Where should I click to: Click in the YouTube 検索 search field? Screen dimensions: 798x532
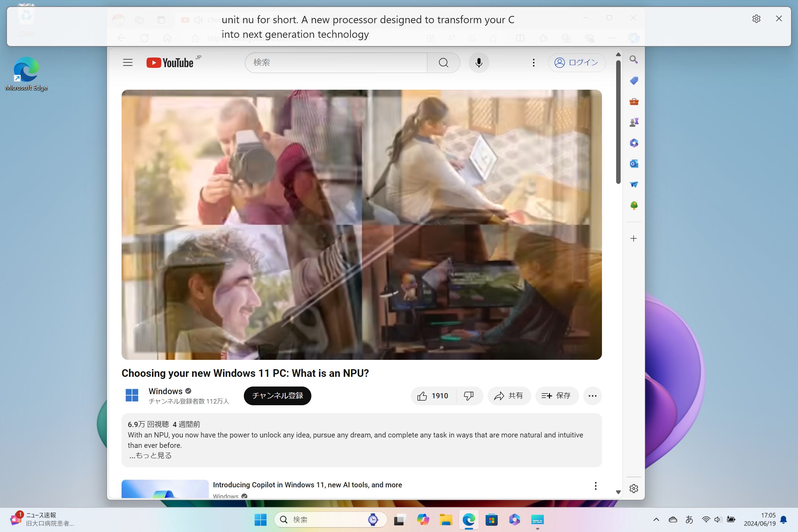click(x=336, y=63)
